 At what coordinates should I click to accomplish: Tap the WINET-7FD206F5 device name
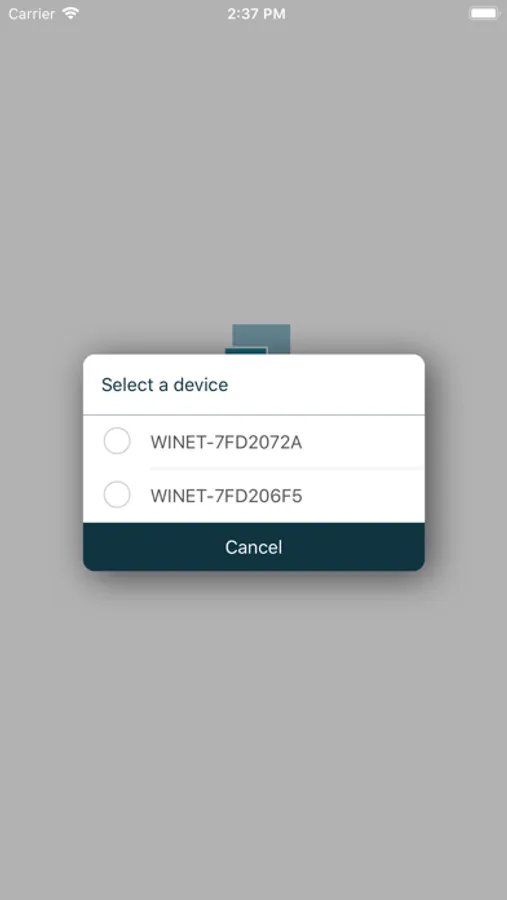tap(226, 496)
